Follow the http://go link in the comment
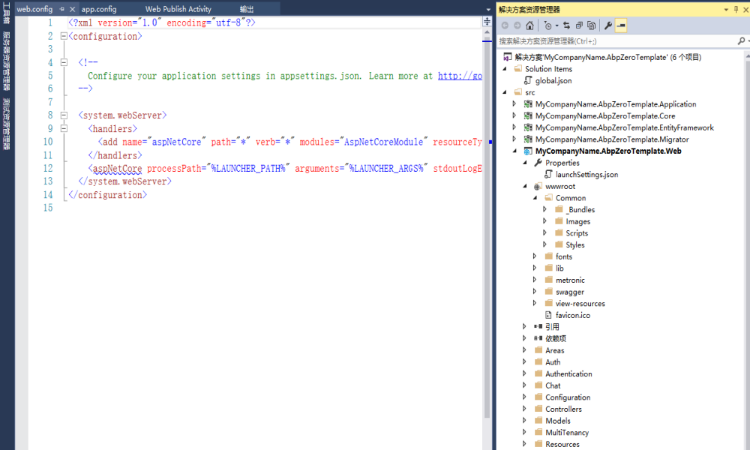 460,76
